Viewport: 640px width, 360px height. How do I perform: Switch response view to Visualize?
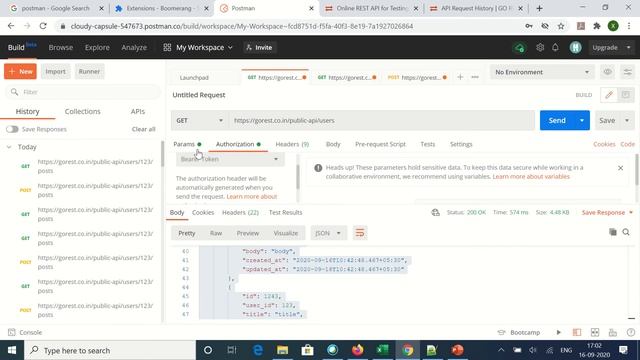click(x=286, y=233)
